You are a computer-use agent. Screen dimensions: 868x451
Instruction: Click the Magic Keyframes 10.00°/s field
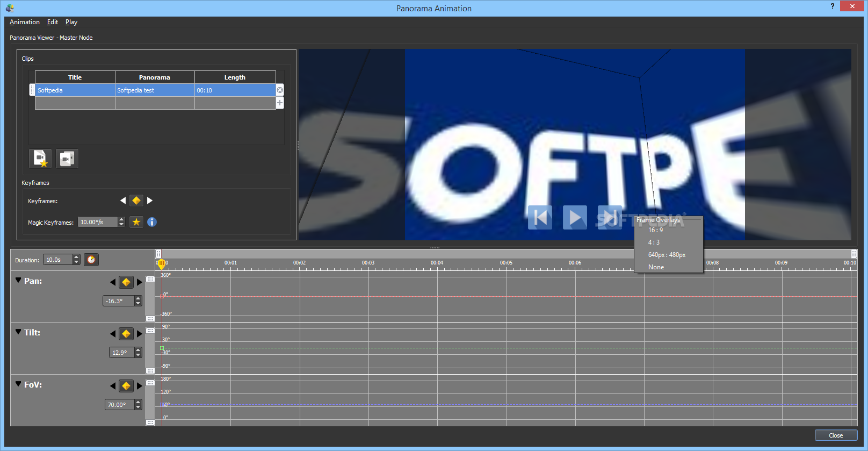pyautogui.click(x=98, y=222)
